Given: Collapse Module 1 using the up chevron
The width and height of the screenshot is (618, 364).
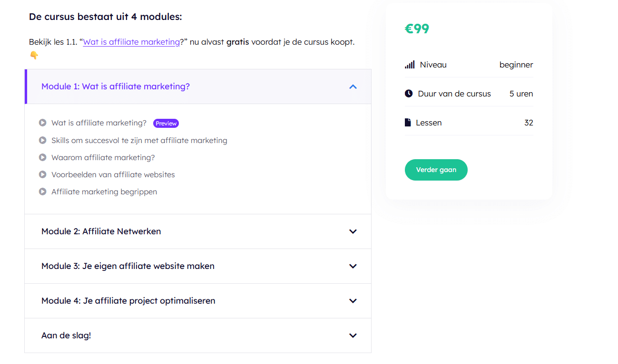Looking at the screenshot, I should pyautogui.click(x=353, y=86).
